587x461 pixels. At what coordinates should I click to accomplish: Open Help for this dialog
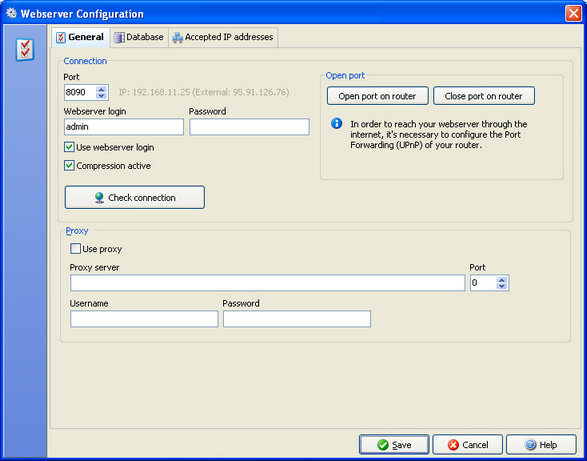(x=541, y=445)
